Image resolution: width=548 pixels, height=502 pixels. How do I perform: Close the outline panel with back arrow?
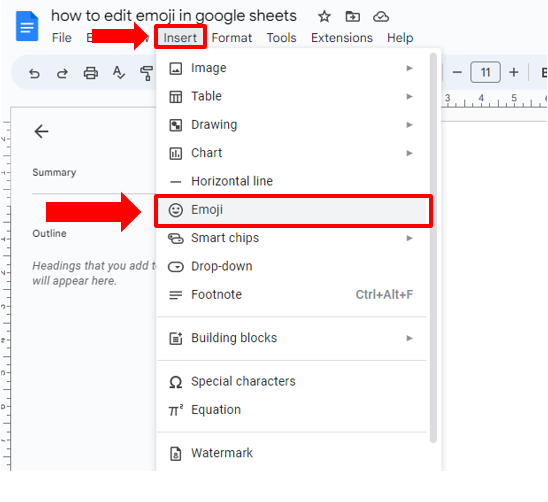41,131
